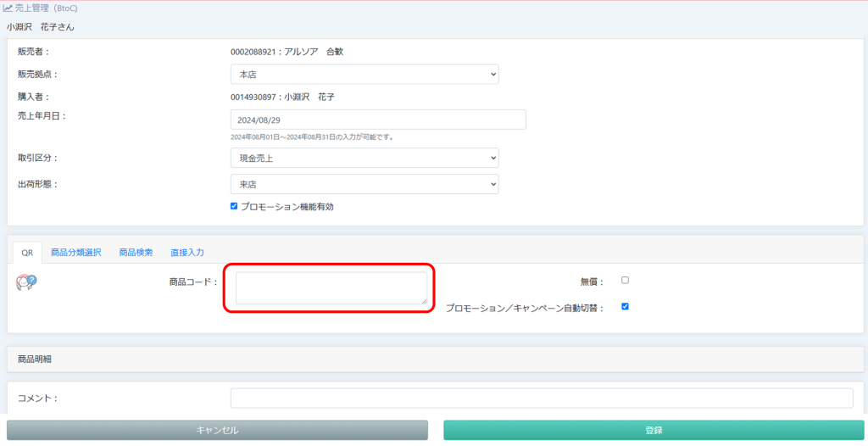Open the 販売拠点 dropdown showing 本店

(364, 75)
